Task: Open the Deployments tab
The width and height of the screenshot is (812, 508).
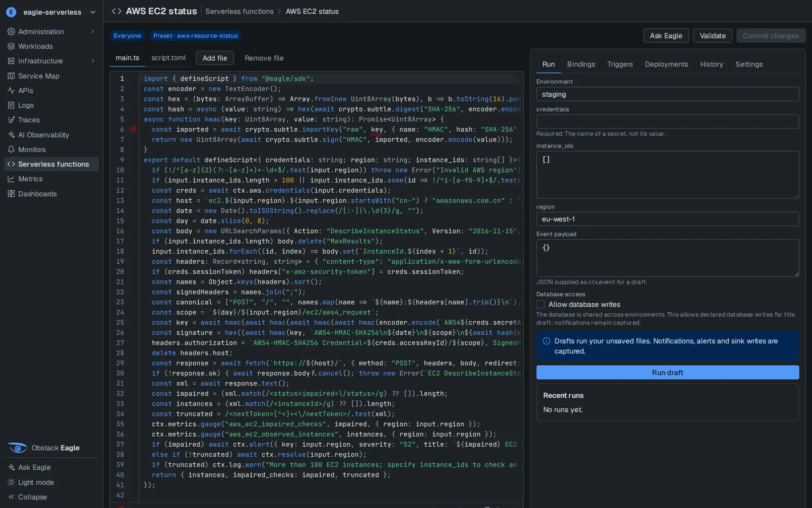Action: (666, 64)
